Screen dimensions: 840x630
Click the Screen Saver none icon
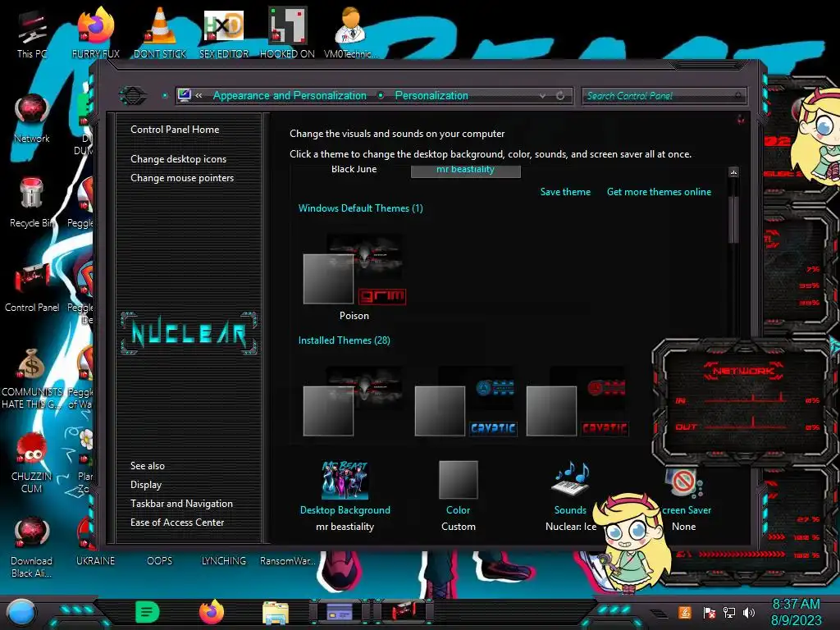pos(684,482)
